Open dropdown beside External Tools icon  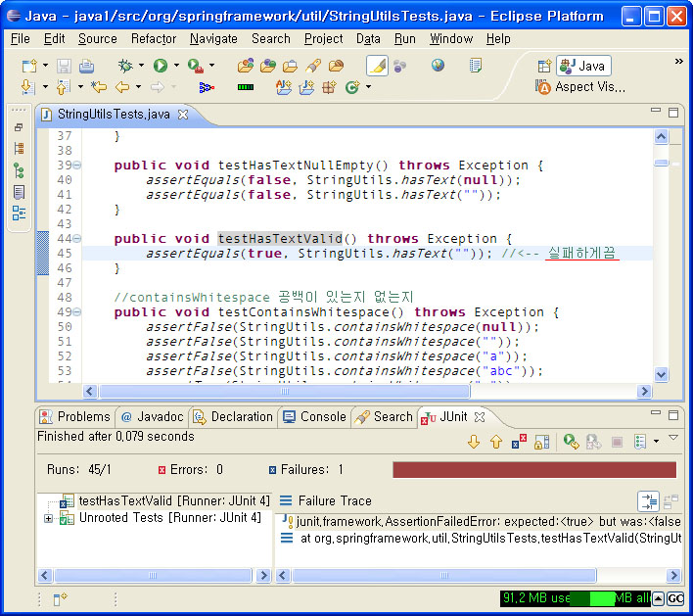pos(211,66)
